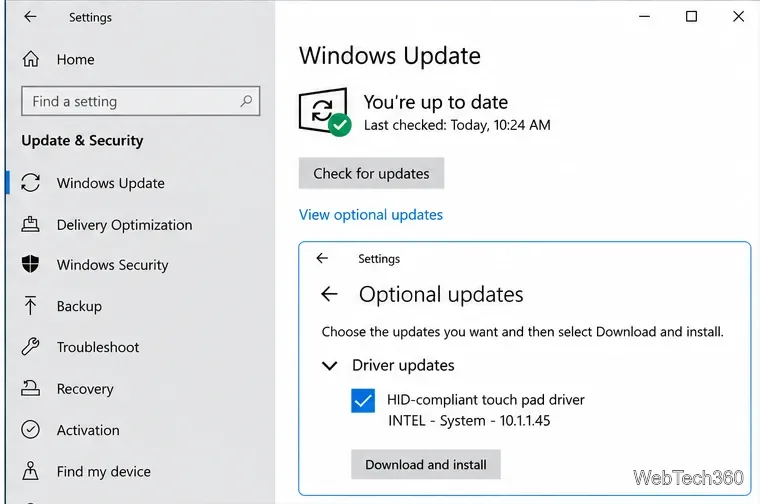Click the Find my device person icon
Viewport: 760px width, 504px height.
(31, 471)
